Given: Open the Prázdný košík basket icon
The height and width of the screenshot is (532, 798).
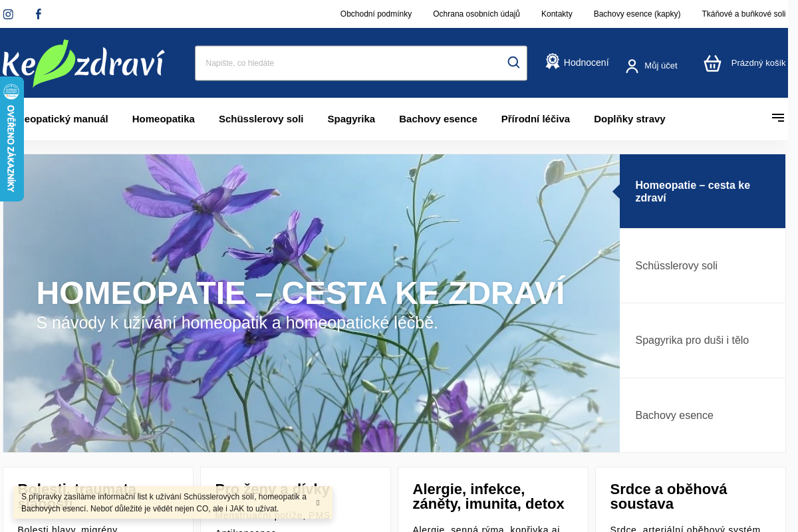Looking at the screenshot, I should 712,63.
